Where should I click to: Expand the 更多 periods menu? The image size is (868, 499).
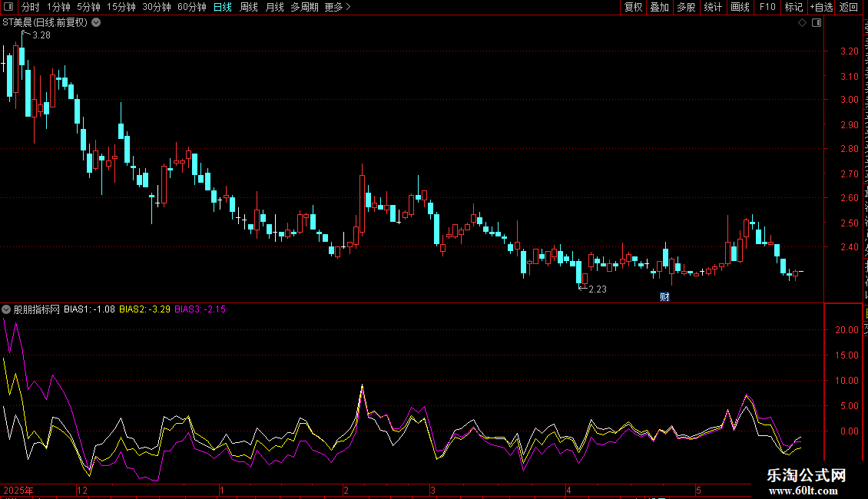click(x=337, y=7)
